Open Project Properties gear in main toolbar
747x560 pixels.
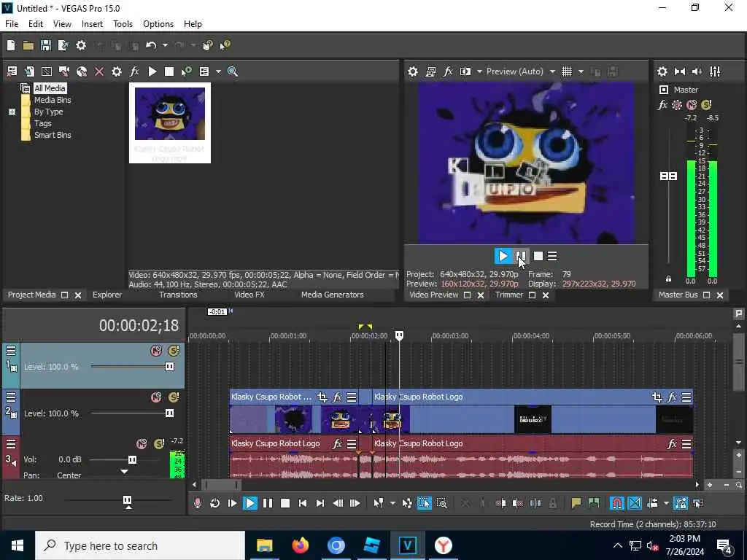[x=81, y=45]
